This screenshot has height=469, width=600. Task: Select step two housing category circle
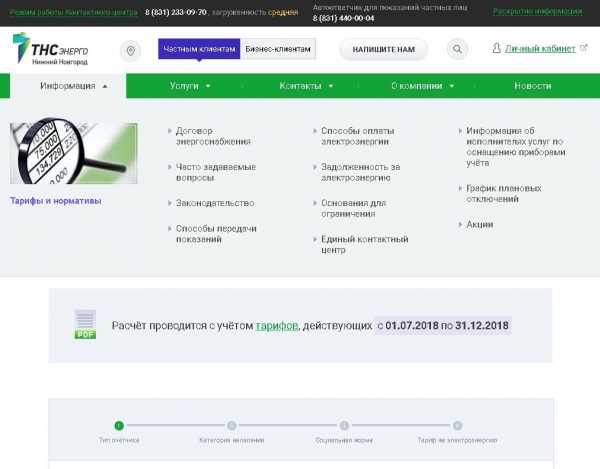pos(232,425)
